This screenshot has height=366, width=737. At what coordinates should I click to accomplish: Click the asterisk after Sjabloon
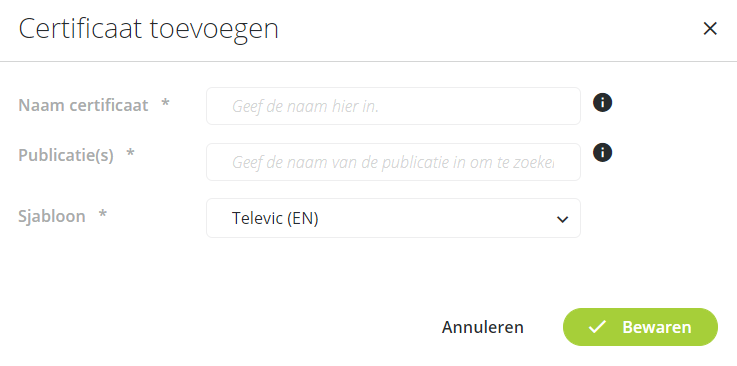pos(102,215)
